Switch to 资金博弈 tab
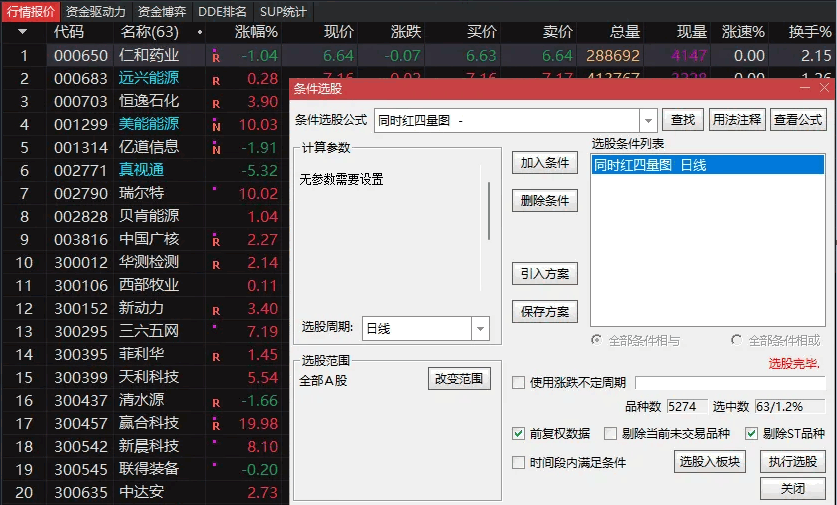The image size is (837, 505). (x=162, y=11)
